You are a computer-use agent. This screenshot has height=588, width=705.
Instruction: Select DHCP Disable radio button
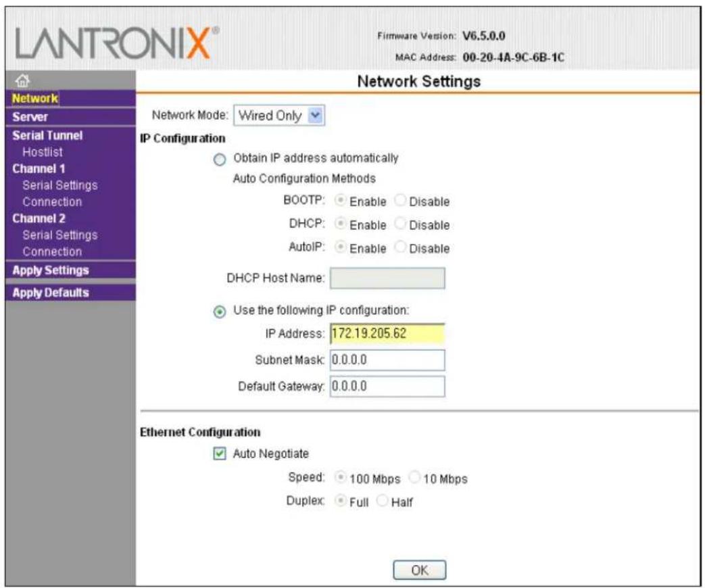pos(400,224)
